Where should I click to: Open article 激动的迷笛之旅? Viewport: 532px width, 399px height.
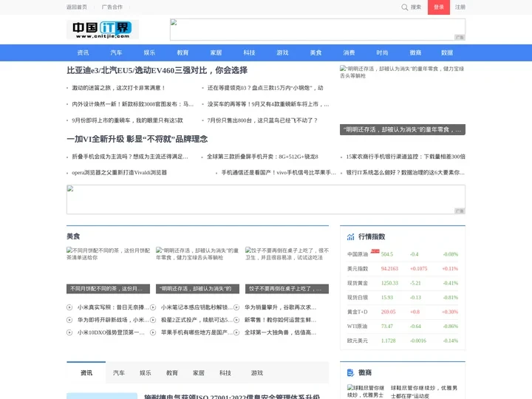click(x=119, y=88)
